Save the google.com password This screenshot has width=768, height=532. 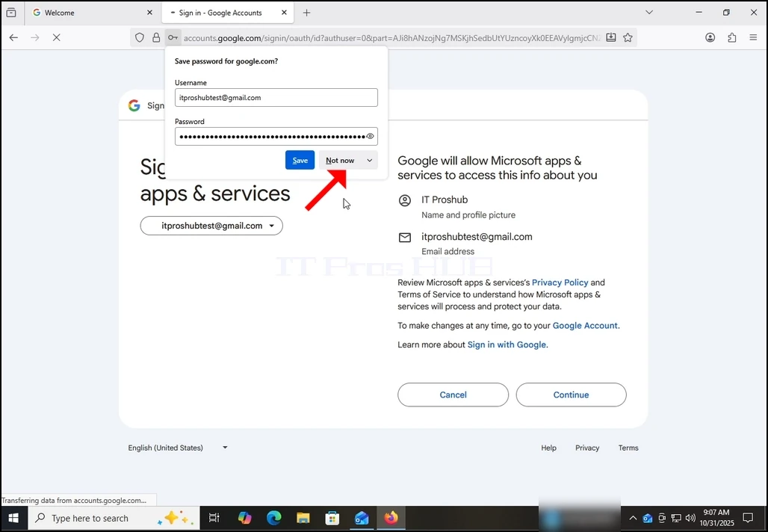pyautogui.click(x=300, y=160)
